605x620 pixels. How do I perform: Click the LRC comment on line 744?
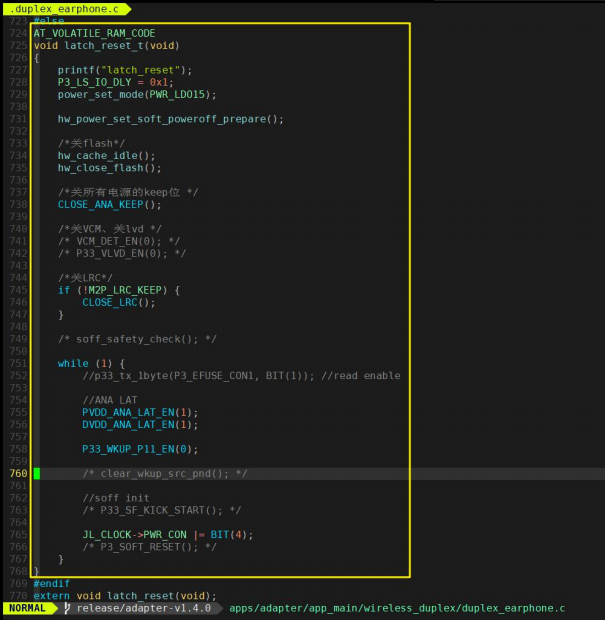pyautogui.click(x=85, y=278)
